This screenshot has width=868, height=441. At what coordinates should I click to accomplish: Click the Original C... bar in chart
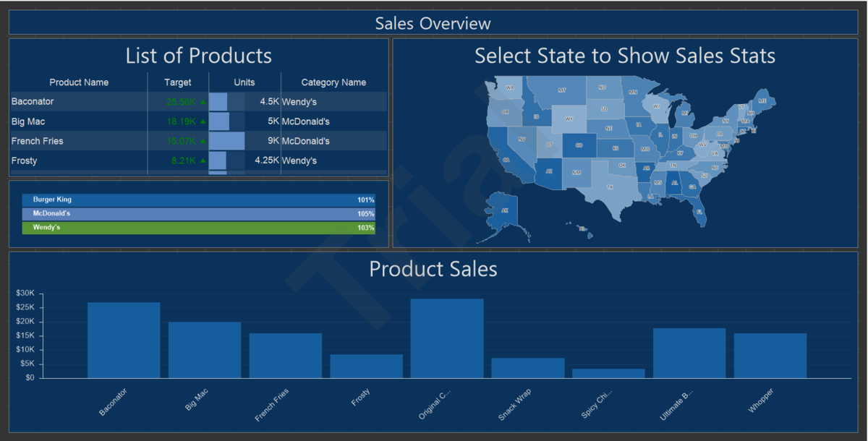[x=447, y=338]
